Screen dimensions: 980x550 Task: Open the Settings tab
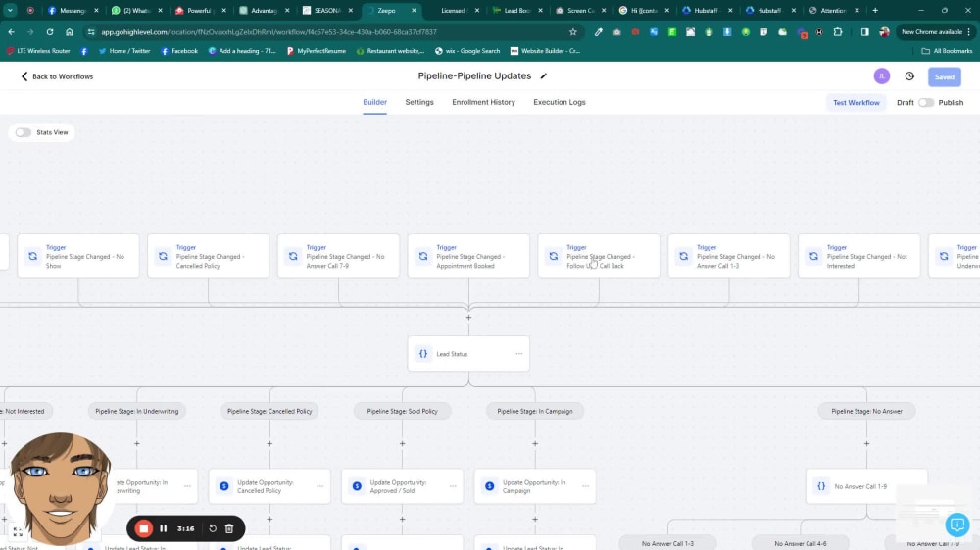419,102
